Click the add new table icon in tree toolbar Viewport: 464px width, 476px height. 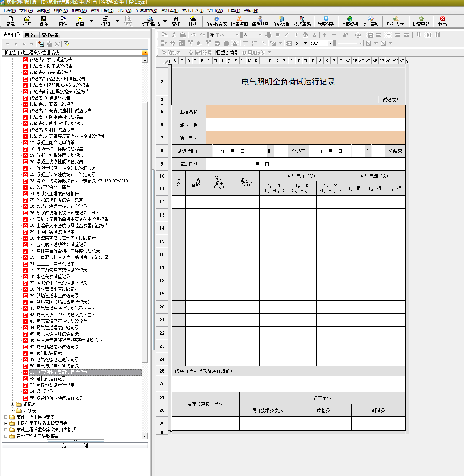tap(41, 44)
